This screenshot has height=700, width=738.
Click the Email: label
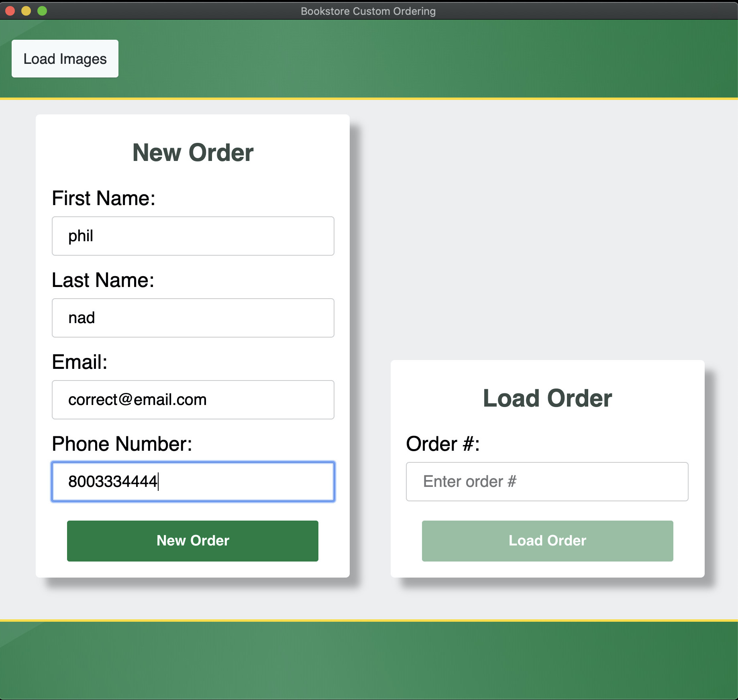click(80, 362)
